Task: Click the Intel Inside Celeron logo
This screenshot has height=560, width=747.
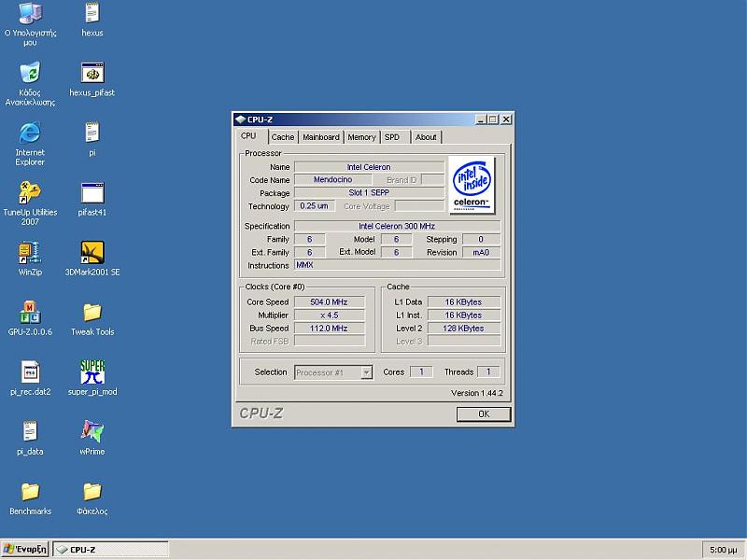Action: (x=472, y=185)
